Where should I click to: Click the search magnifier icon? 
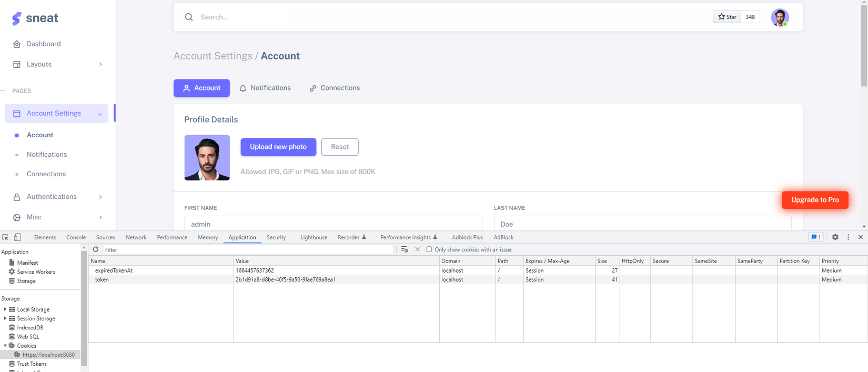coord(189,17)
